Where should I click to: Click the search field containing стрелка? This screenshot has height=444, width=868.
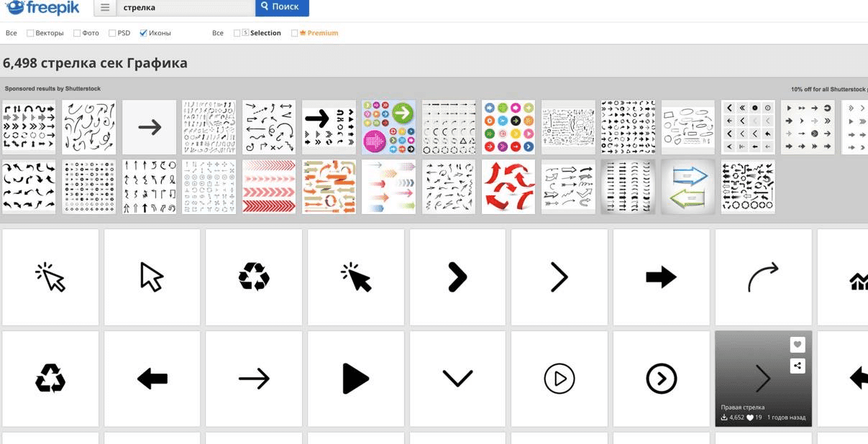185,7
